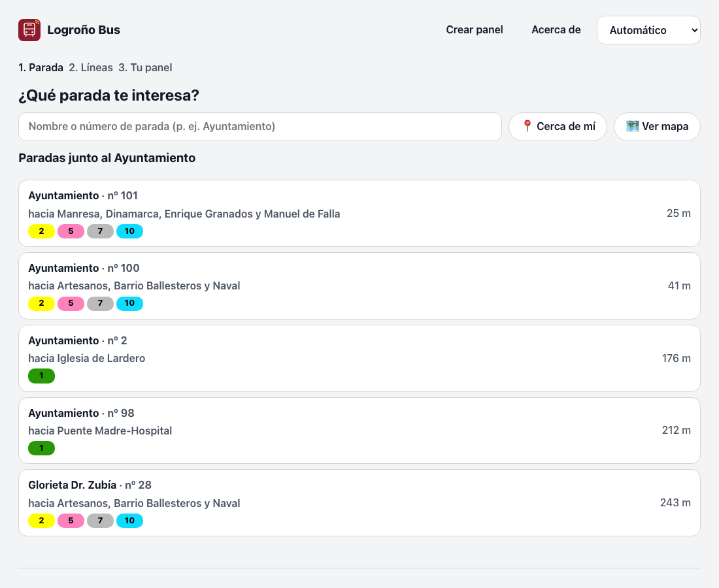Select the 2. Líneas step
719x588 pixels.
(x=91, y=67)
